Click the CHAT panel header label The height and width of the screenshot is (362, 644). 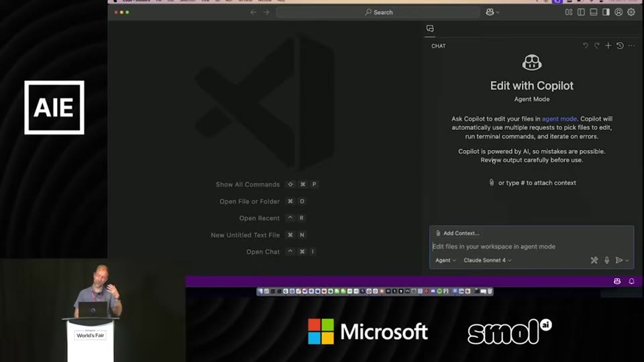point(438,46)
